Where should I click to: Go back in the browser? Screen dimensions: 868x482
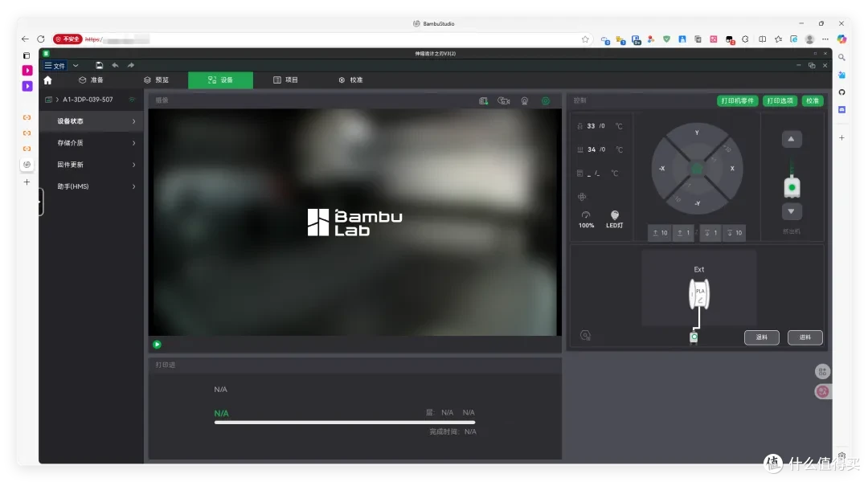tap(25, 39)
